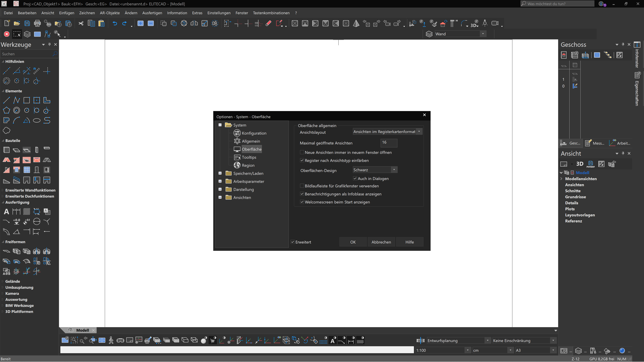Click the layers icon next to the Wand dropdown
Screen dimensions: 644x362
pos(429,34)
